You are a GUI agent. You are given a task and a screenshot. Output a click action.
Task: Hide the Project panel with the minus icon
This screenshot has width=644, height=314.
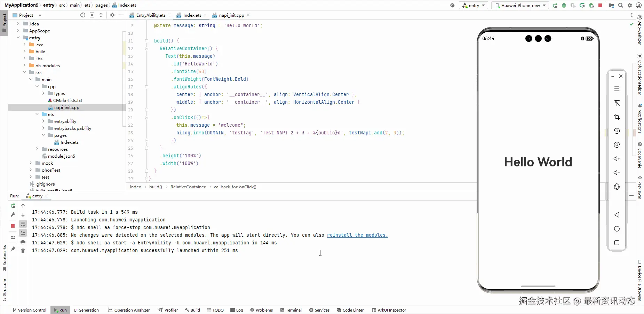click(121, 15)
